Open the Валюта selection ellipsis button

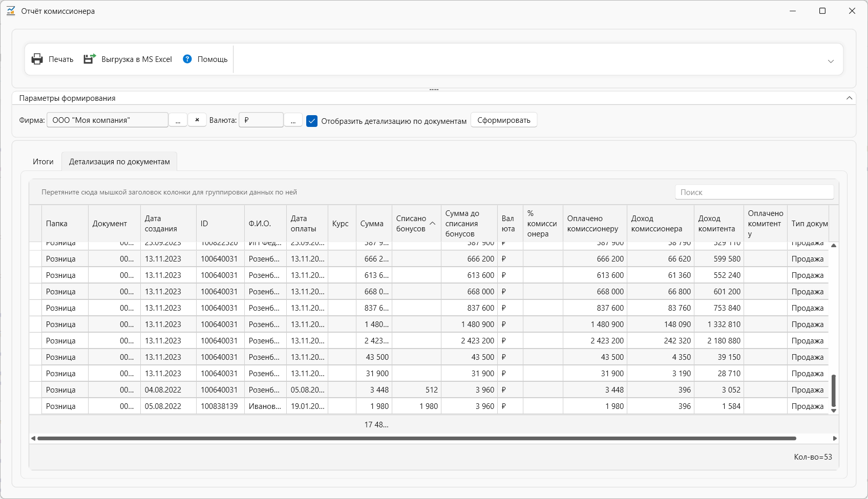point(293,120)
